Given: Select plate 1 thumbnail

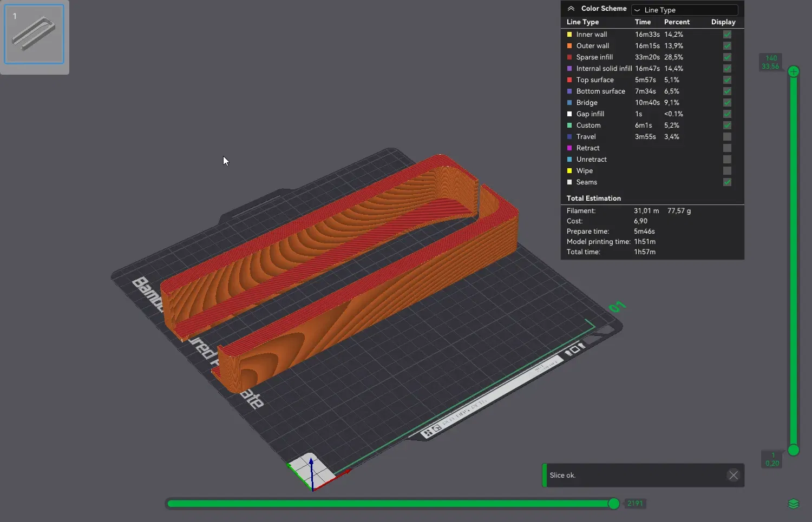Looking at the screenshot, I should pos(34,34).
